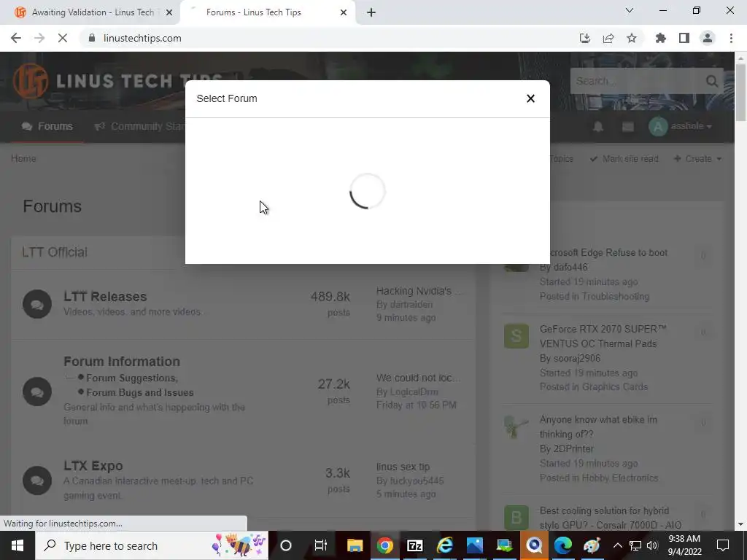The image size is (747, 560).
Task: Click the browser back arrow
Action: 16,38
